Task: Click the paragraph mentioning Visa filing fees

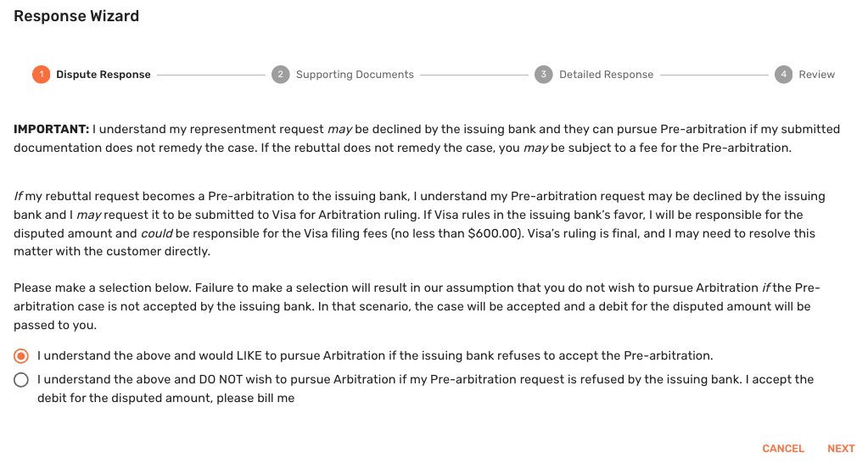Action: point(420,224)
